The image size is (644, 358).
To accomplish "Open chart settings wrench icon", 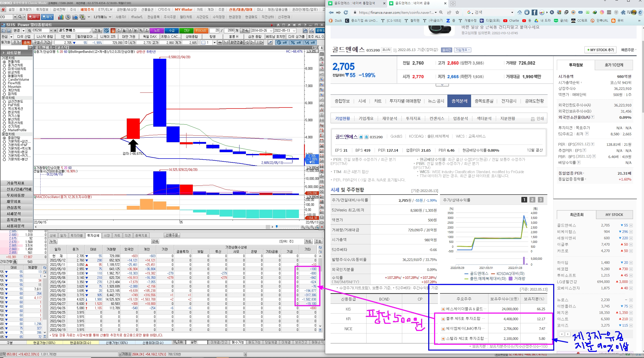I will click(x=311, y=30).
